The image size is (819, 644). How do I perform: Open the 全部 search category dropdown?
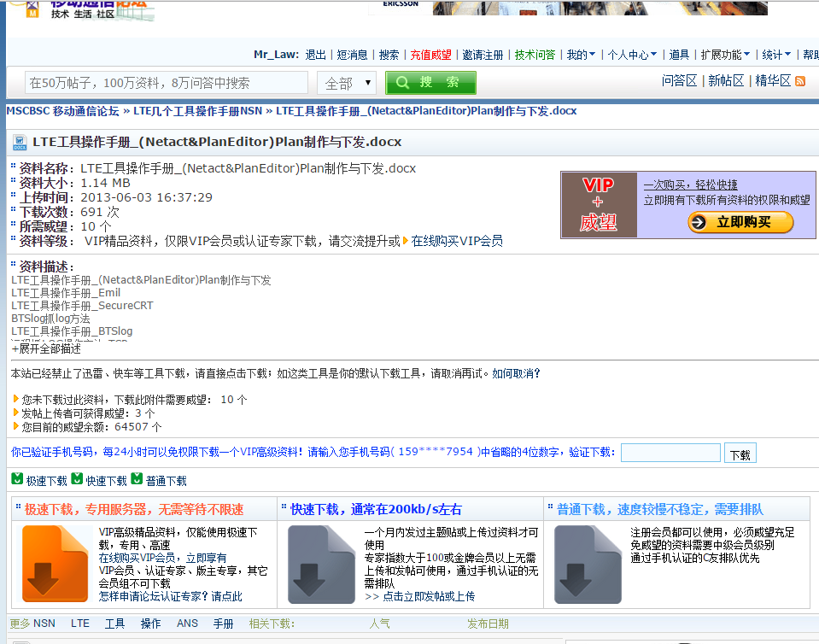347,83
